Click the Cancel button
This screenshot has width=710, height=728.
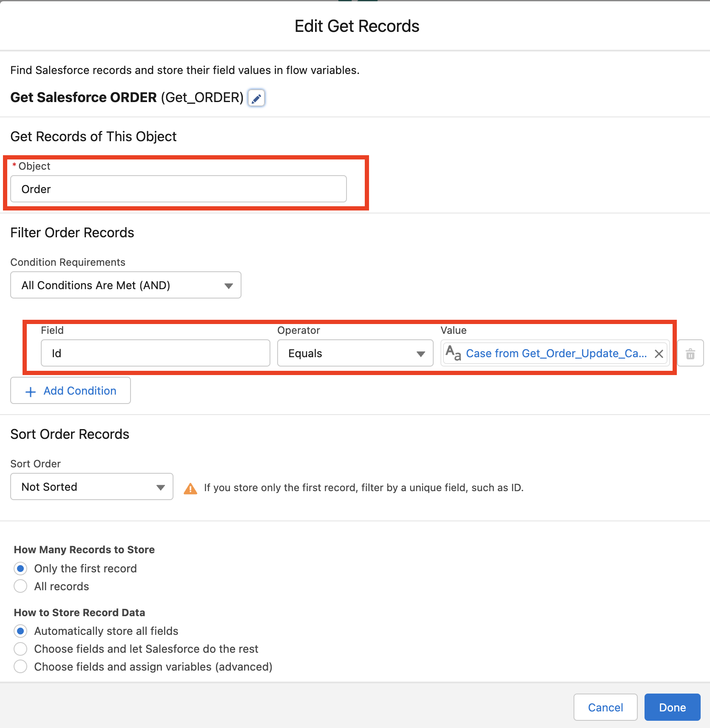(x=605, y=708)
